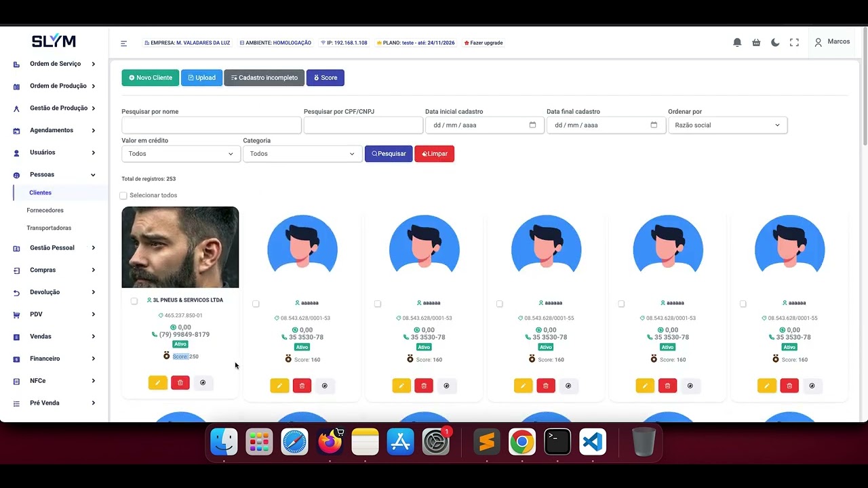868x488 pixels.
Task: Edit the 3L PNEUS & SERVICOS LTDA client
Action: (x=157, y=383)
